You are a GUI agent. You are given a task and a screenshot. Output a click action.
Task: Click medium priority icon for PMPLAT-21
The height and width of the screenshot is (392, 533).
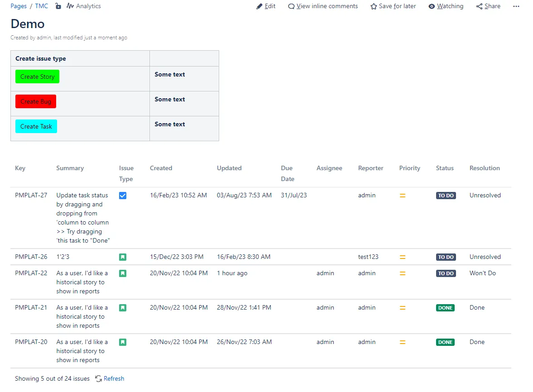[403, 308]
